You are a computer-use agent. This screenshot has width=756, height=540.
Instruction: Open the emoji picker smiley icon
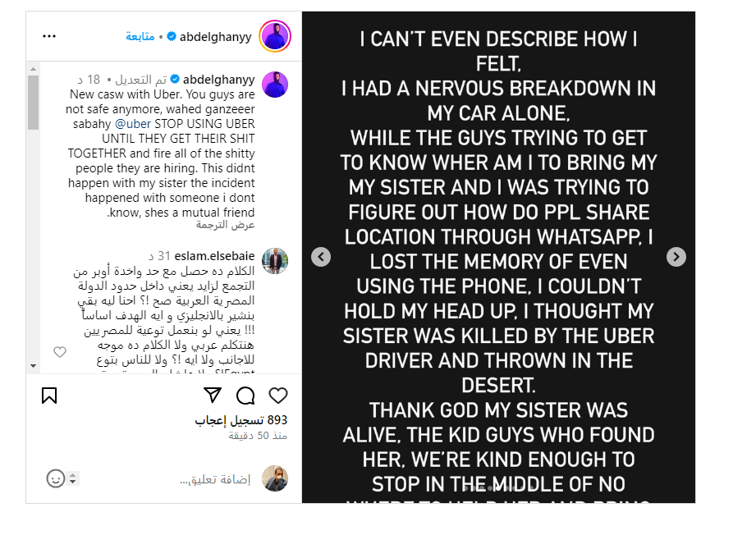pyautogui.click(x=55, y=478)
